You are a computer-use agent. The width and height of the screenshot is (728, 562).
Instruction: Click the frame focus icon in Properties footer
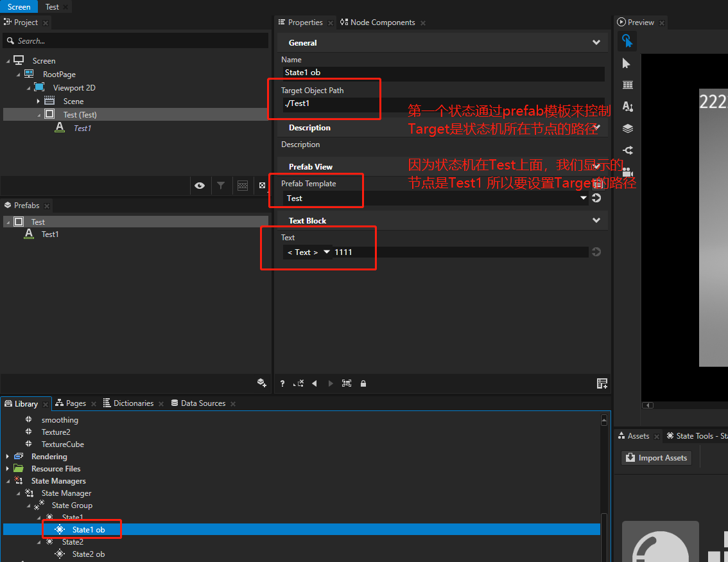pyautogui.click(x=347, y=383)
